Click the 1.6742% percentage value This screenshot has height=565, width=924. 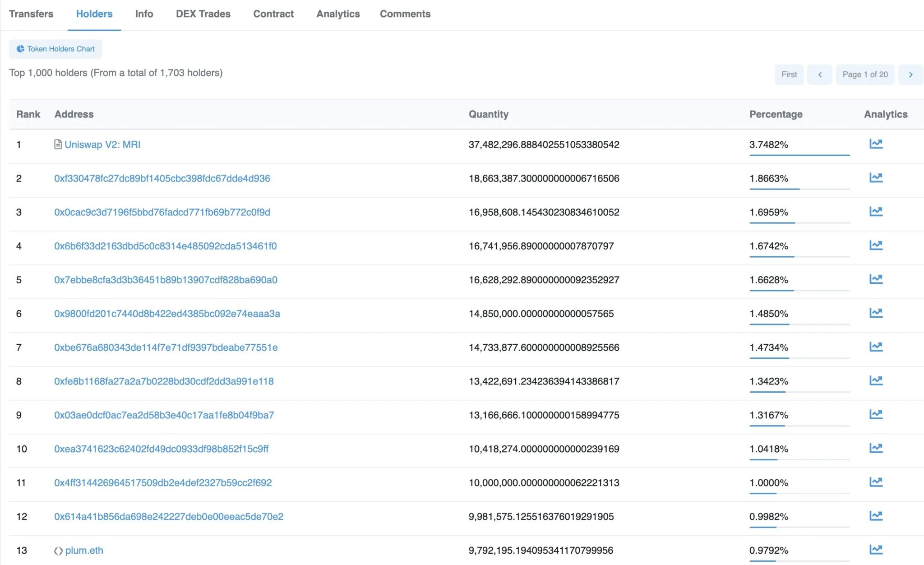[x=769, y=246]
